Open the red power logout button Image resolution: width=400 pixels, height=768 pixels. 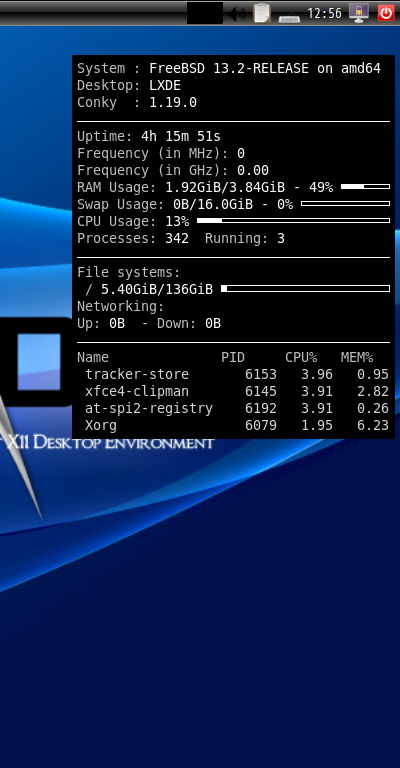(x=386, y=13)
